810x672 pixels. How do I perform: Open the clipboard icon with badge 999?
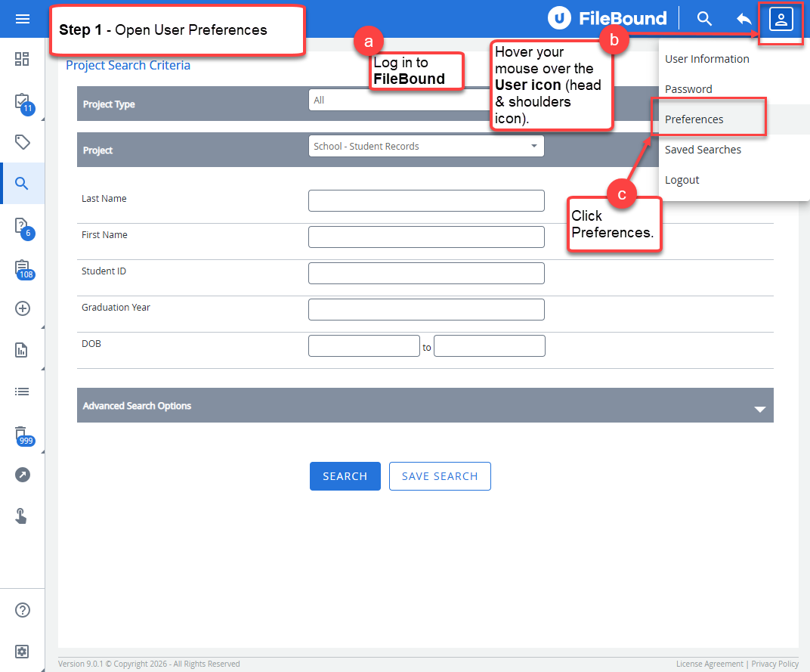click(23, 436)
